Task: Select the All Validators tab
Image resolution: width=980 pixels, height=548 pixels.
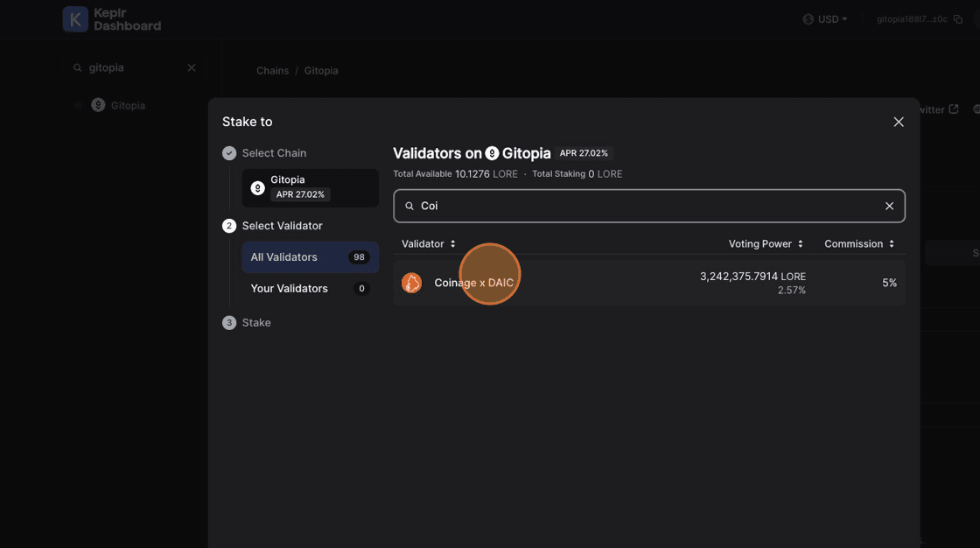Action: (x=310, y=257)
